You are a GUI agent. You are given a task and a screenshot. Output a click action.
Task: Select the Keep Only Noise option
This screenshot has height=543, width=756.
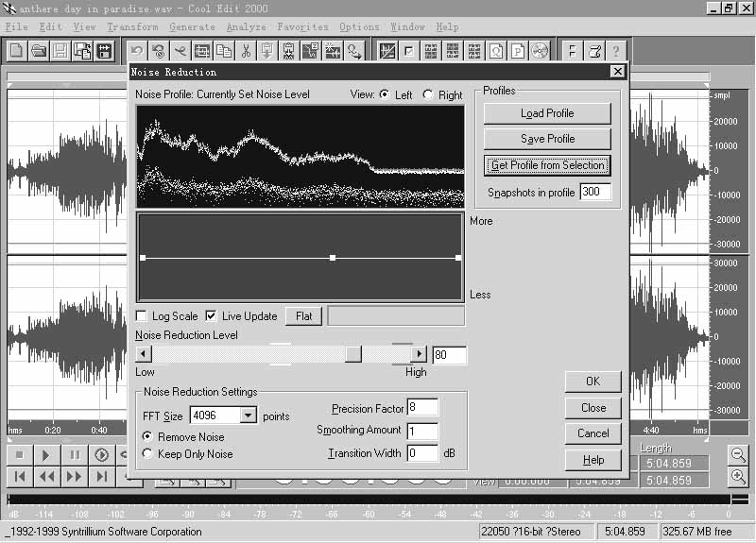(147, 454)
